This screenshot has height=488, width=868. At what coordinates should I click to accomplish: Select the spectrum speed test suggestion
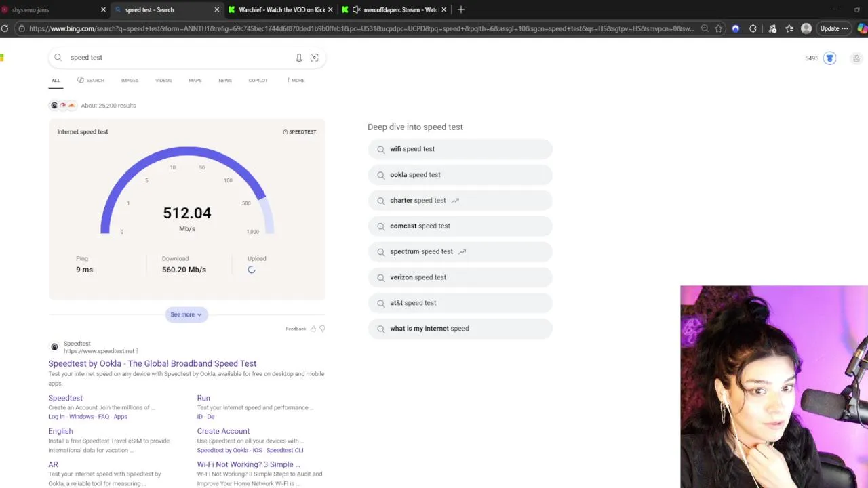(x=460, y=251)
